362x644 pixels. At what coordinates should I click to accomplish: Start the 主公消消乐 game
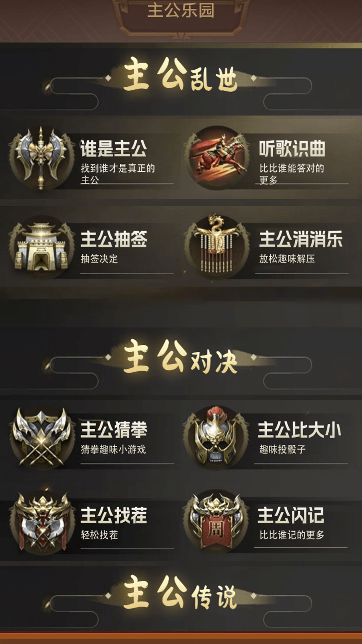(x=301, y=239)
